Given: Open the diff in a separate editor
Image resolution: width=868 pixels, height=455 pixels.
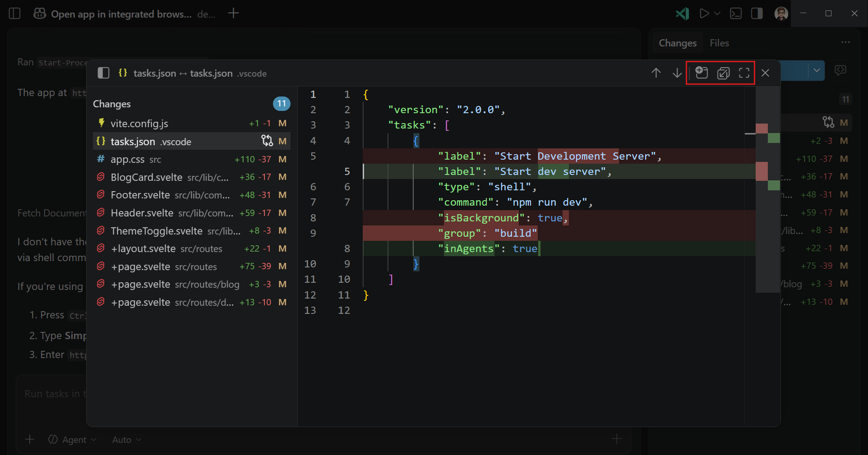Looking at the screenshot, I should (723, 73).
